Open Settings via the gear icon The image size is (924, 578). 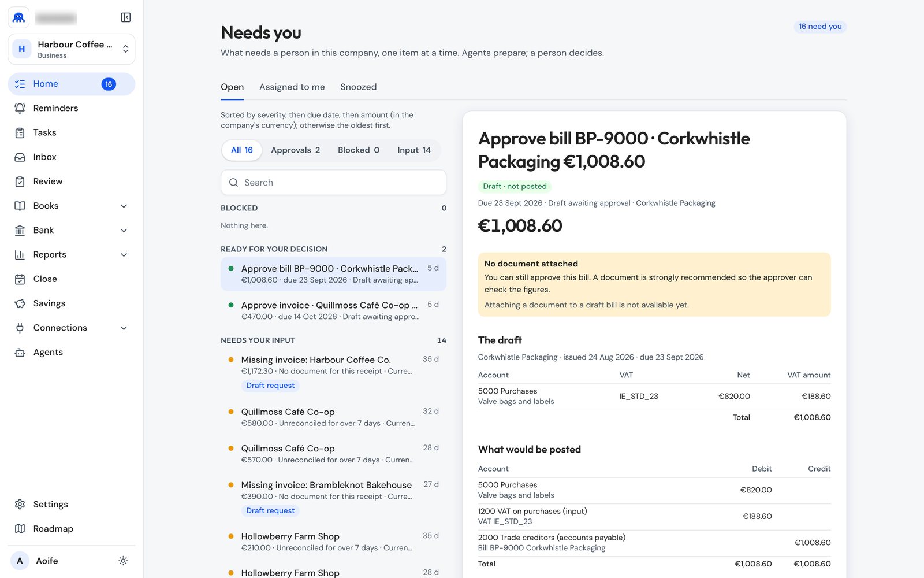coord(20,504)
